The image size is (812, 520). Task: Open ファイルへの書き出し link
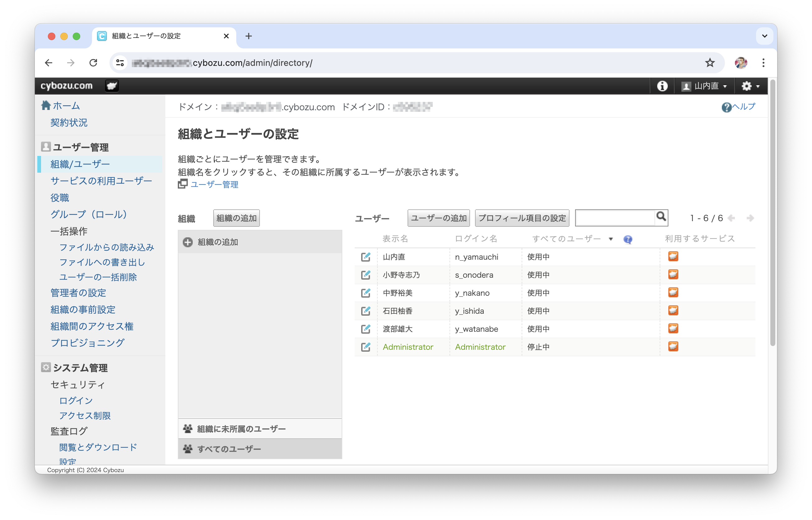102,262
